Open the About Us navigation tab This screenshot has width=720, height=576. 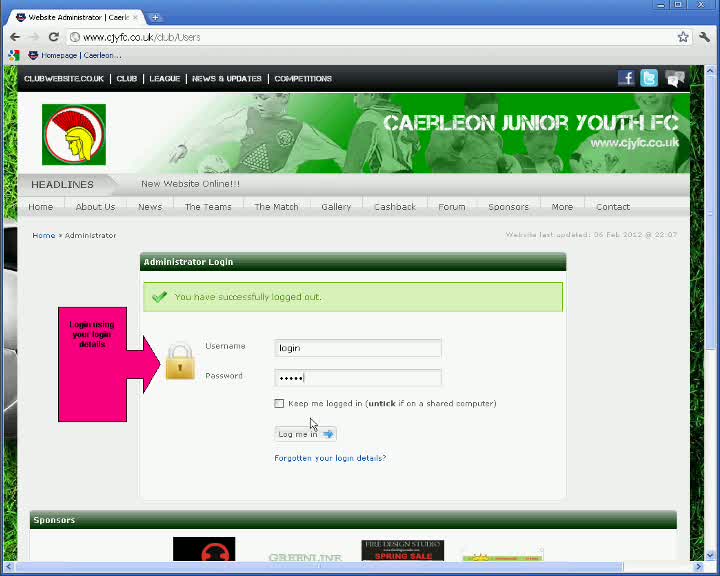click(x=96, y=207)
